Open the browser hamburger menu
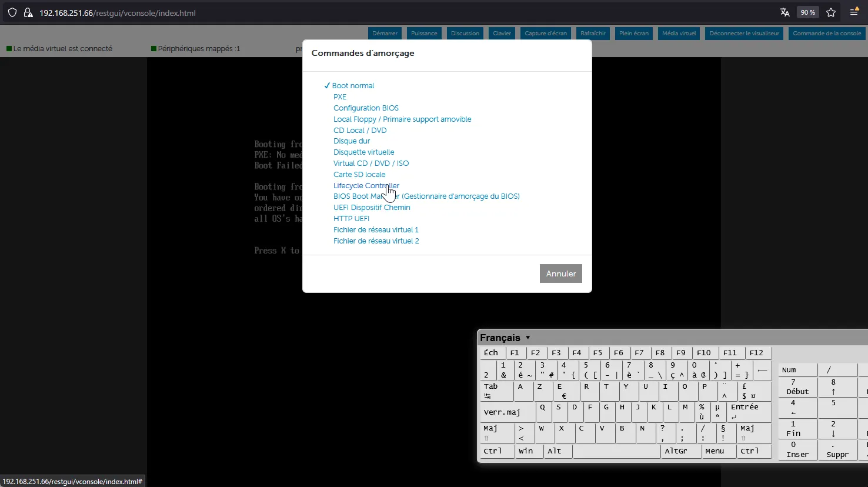The image size is (868, 487). [854, 12]
